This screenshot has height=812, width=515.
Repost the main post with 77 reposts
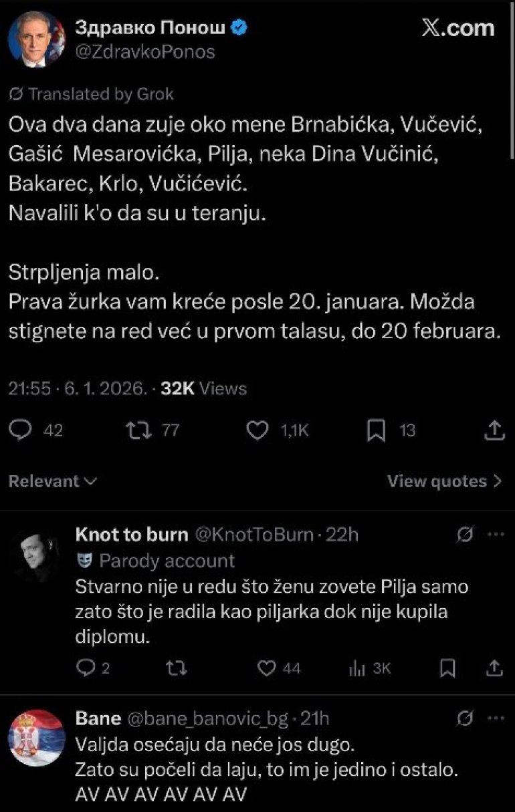coord(137,431)
